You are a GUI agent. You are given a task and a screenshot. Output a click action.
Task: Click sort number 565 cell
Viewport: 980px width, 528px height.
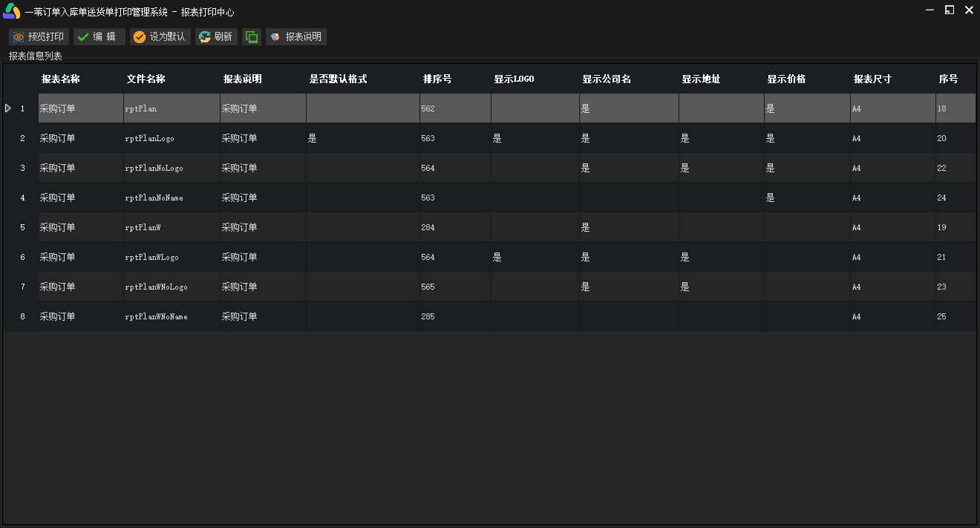[455, 287]
